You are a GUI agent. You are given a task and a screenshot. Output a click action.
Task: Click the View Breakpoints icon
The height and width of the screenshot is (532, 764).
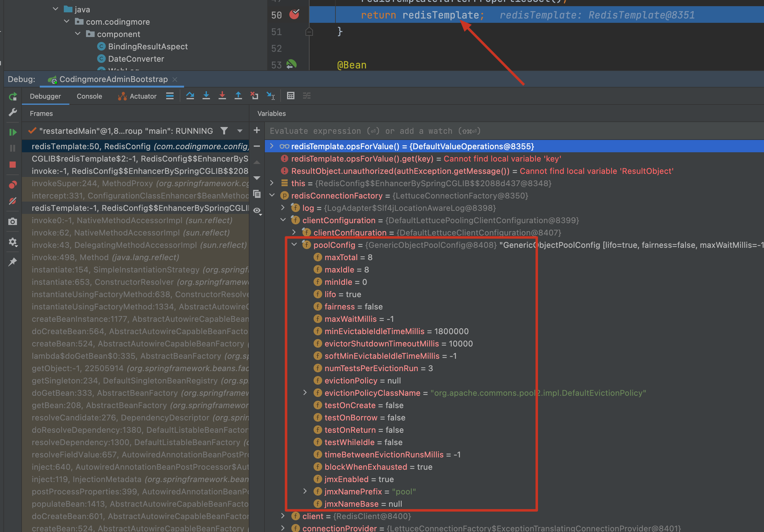tap(13, 185)
